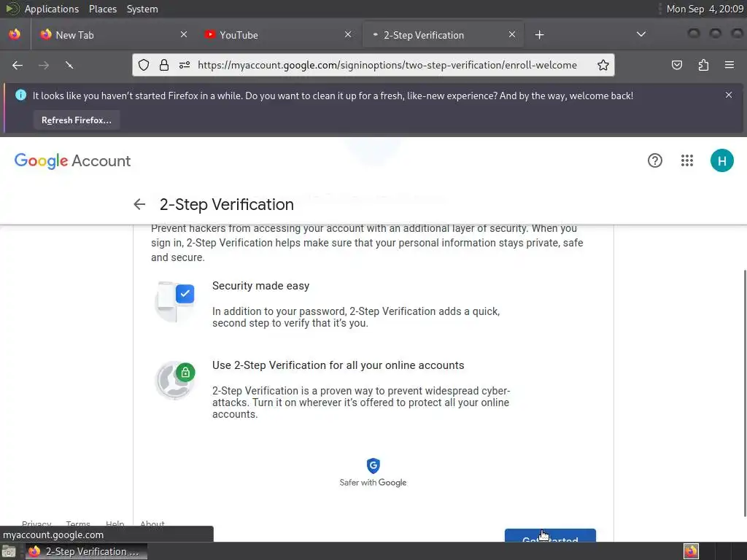Click the Security made easy illustration
Viewport: 747px width, 560px height.
175,302
